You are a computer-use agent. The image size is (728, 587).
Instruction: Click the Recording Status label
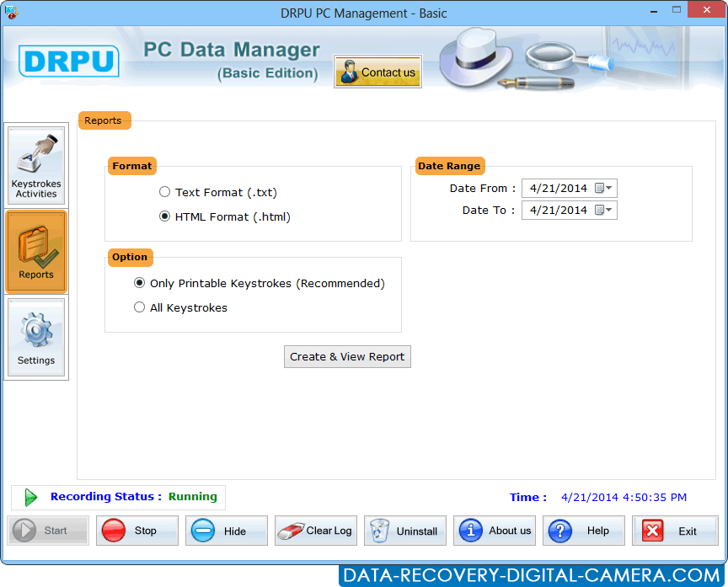106,497
